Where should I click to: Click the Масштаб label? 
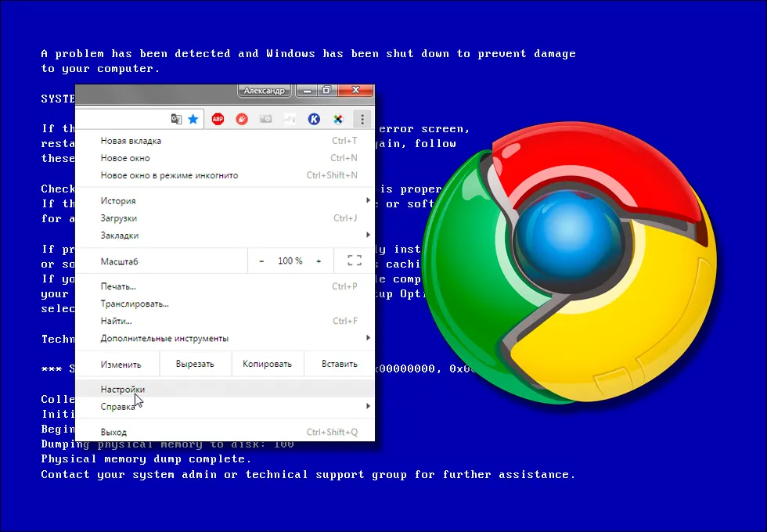[x=119, y=261]
